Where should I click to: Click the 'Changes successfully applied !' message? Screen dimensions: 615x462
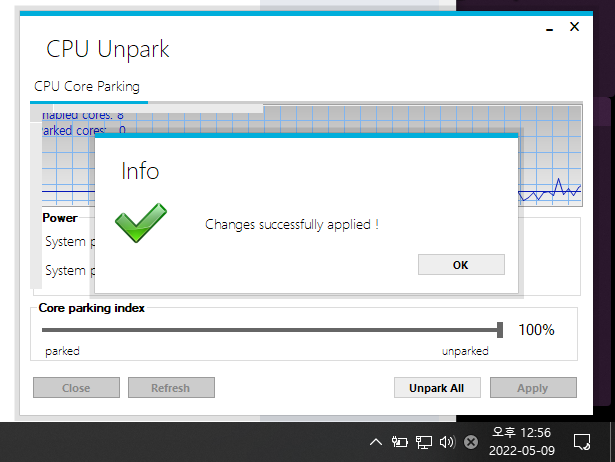pos(292,225)
